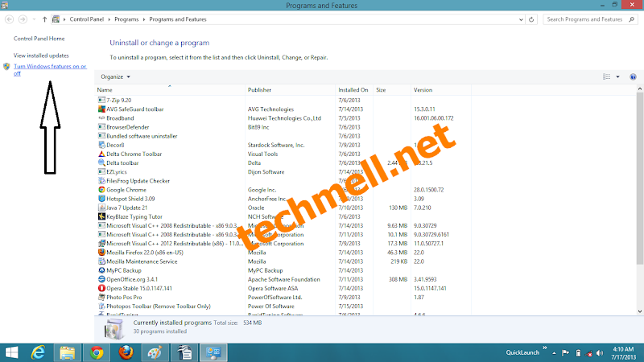Click the volume speaker tray icon

600,353
